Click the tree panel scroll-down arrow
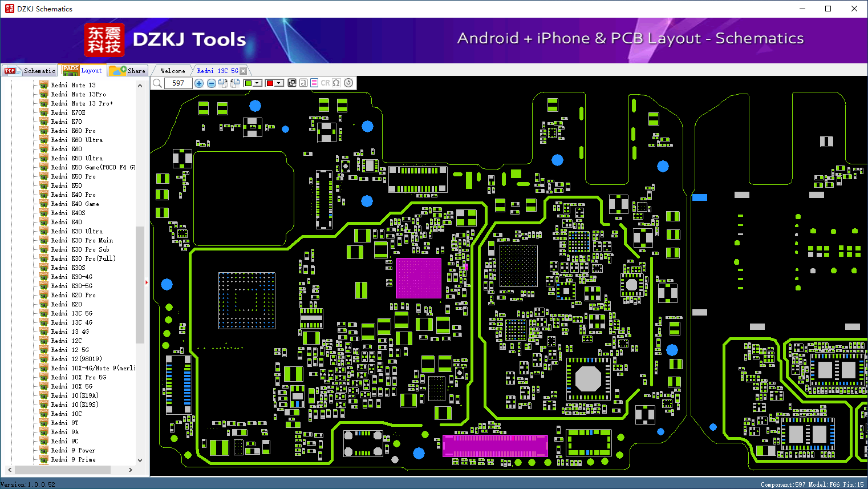The width and height of the screenshot is (868, 489). pos(140,460)
